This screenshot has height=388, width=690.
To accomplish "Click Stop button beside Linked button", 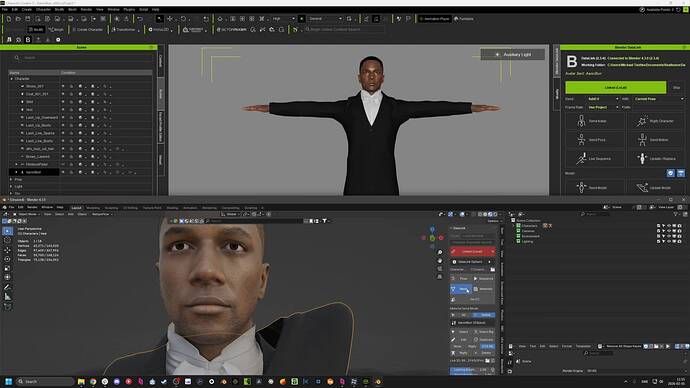I will [676, 88].
